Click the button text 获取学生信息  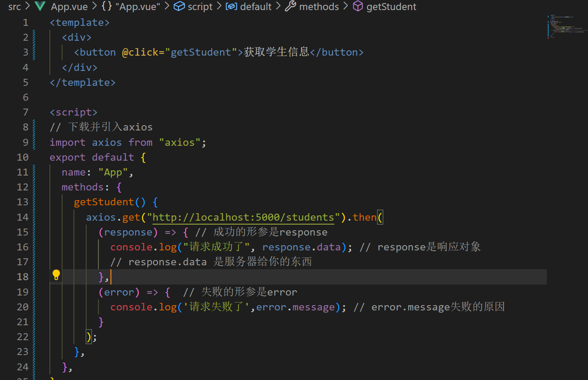(276, 52)
